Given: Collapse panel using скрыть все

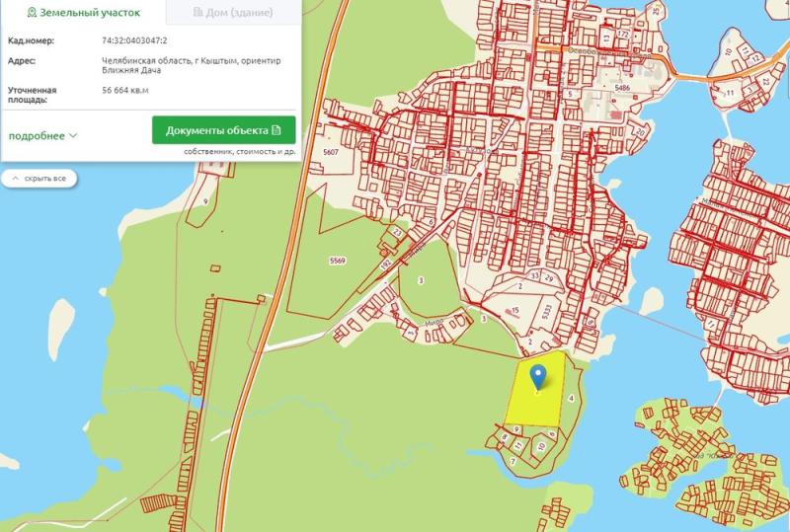Looking at the screenshot, I should 39,179.
